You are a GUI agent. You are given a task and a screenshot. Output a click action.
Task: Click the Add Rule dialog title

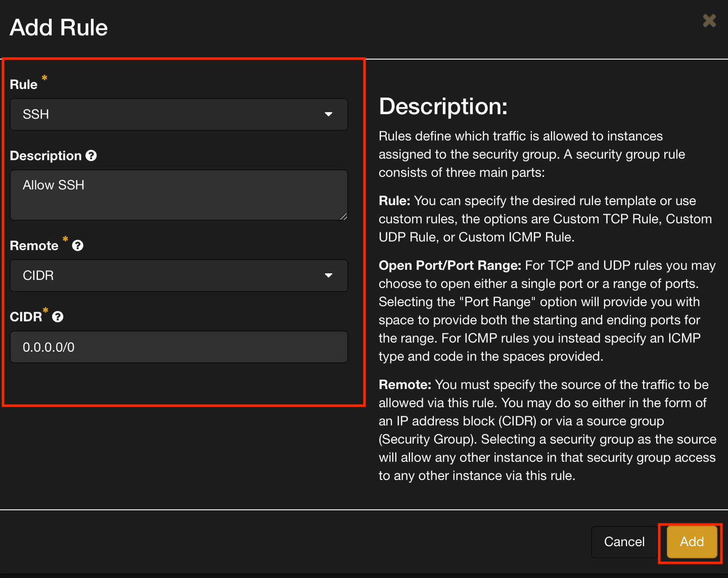click(58, 28)
